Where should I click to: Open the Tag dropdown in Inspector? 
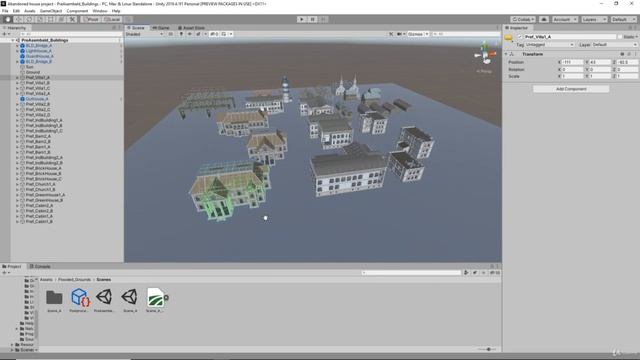(x=550, y=44)
